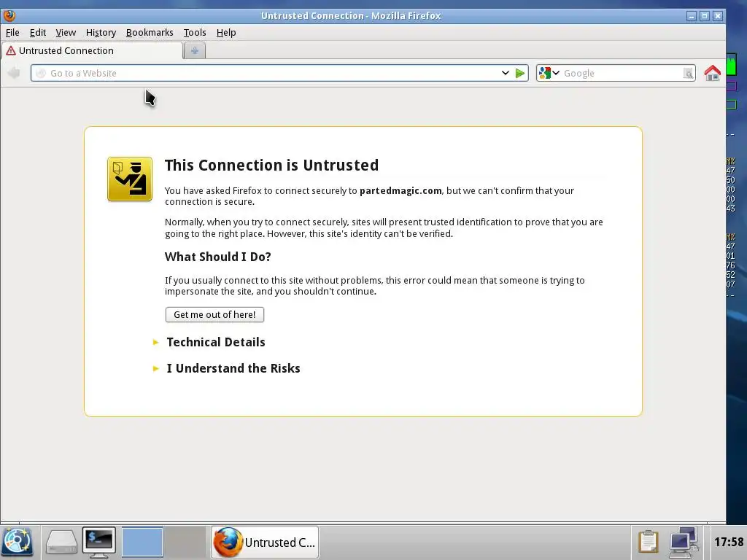
Task: Expand I Understand the Risks section
Action: click(x=233, y=368)
